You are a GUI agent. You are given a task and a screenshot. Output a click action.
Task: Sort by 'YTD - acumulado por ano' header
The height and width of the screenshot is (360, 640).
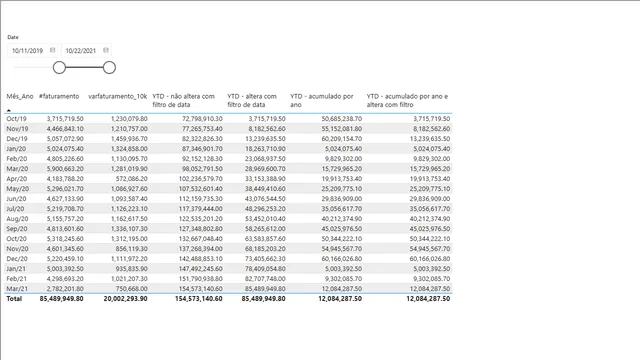point(322,100)
